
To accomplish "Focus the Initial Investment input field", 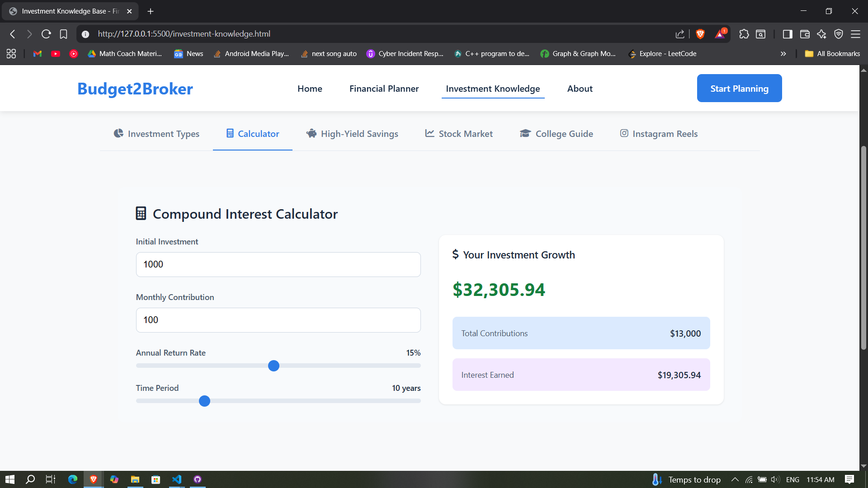I will point(278,264).
